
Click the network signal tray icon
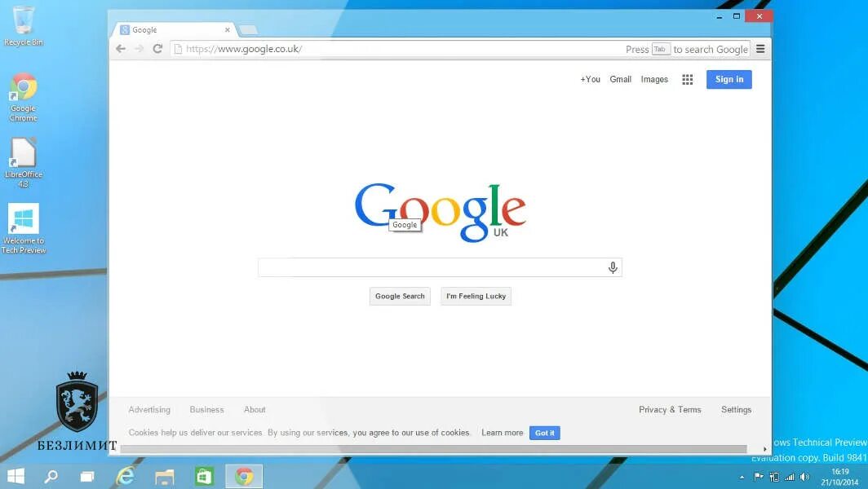pos(790,477)
